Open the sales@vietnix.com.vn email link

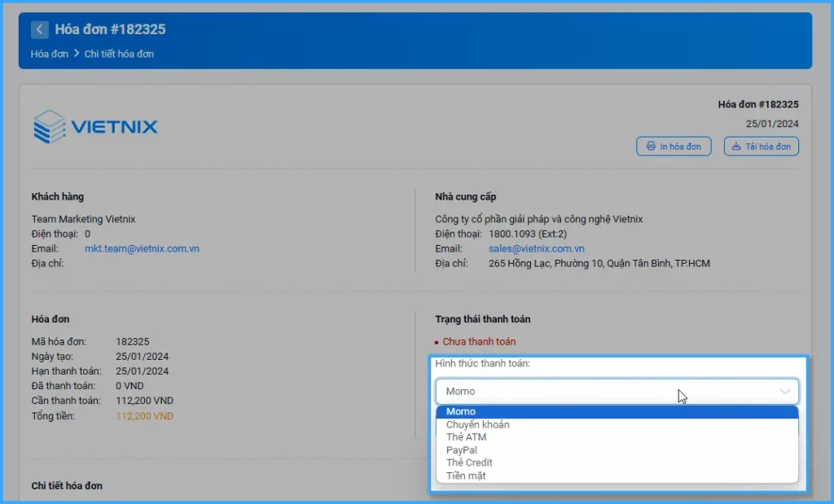click(536, 248)
